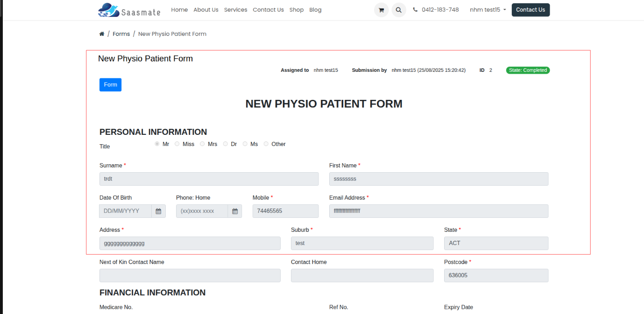This screenshot has height=314, width=644.
Task: Select Other as title
Action: pyautogui.click(x=266, y=144)
